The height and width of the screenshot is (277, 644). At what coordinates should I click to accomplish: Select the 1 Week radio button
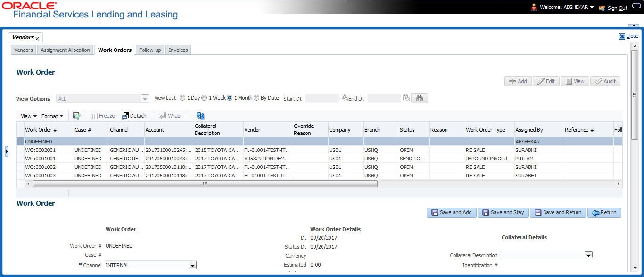pyautogui.click(x=204, y=98)
